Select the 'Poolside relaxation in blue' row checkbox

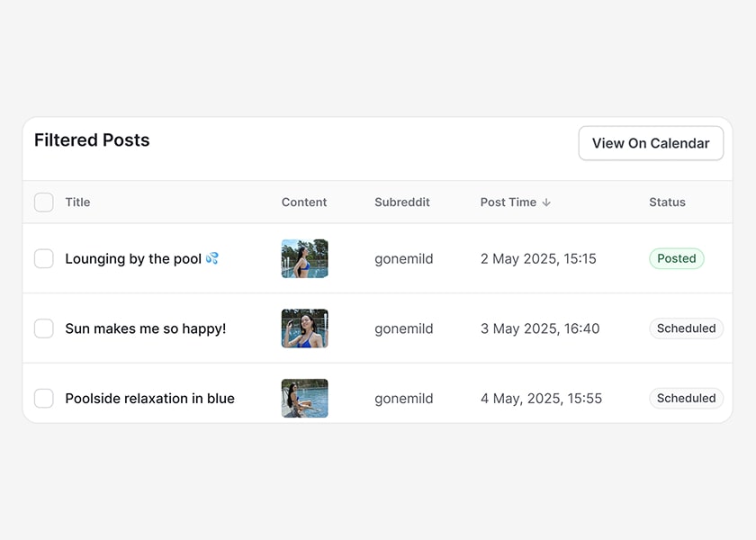(x=44, y=398)
